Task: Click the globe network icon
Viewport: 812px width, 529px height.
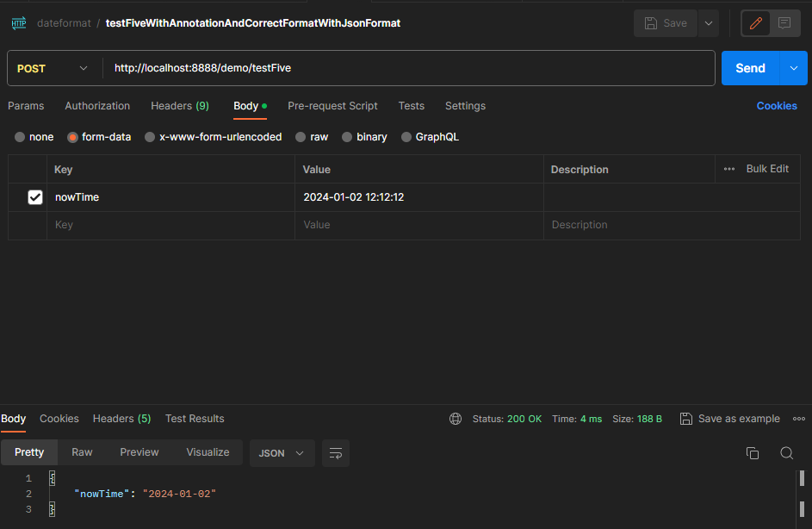Action: [456, 419]
